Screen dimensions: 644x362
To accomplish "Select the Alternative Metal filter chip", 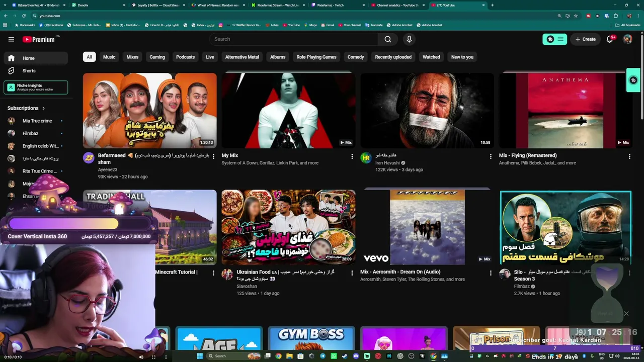I will pos(242,57).
